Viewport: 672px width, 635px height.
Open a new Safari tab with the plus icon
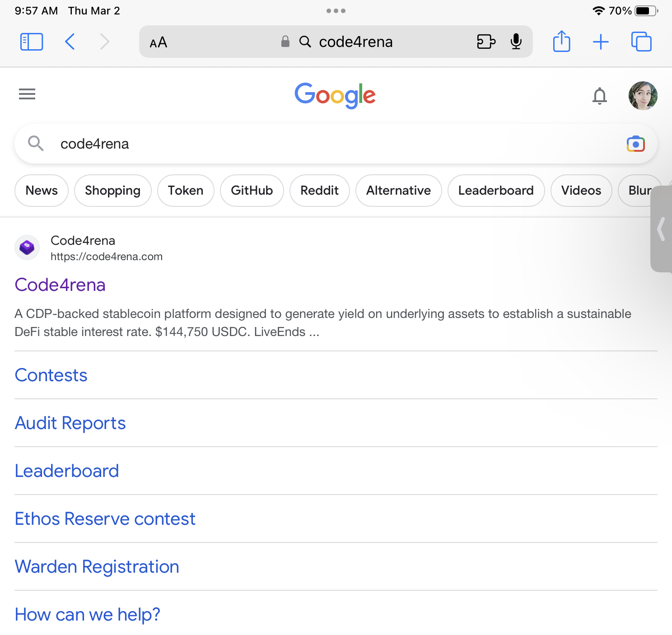tap(601, 42)
